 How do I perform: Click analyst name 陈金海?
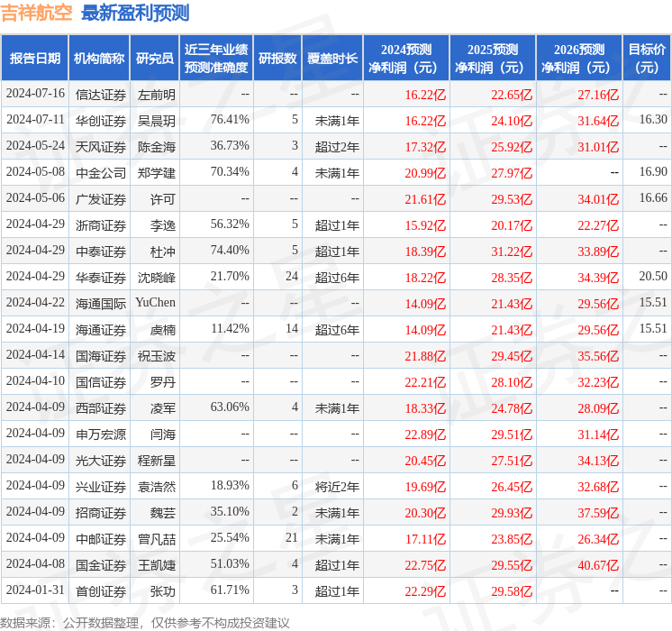coord(157,147)
